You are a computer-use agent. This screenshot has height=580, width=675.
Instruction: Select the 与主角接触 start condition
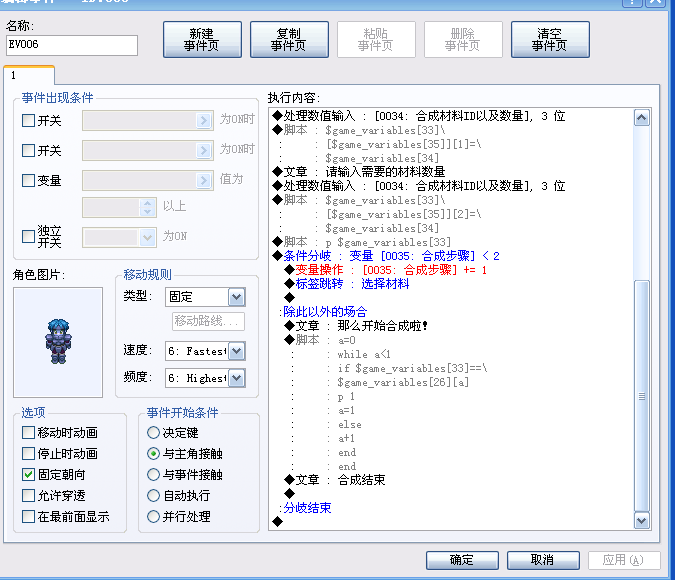coord(153,453)
